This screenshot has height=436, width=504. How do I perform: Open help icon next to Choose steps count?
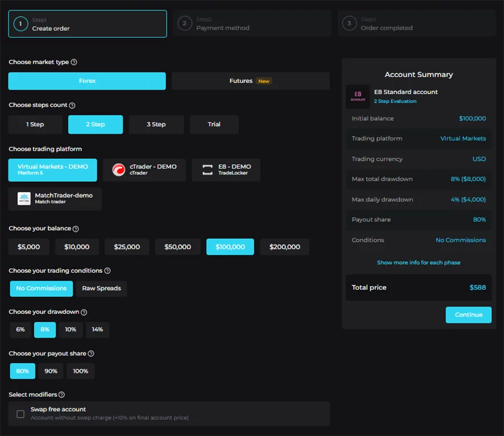pos(72,105)
